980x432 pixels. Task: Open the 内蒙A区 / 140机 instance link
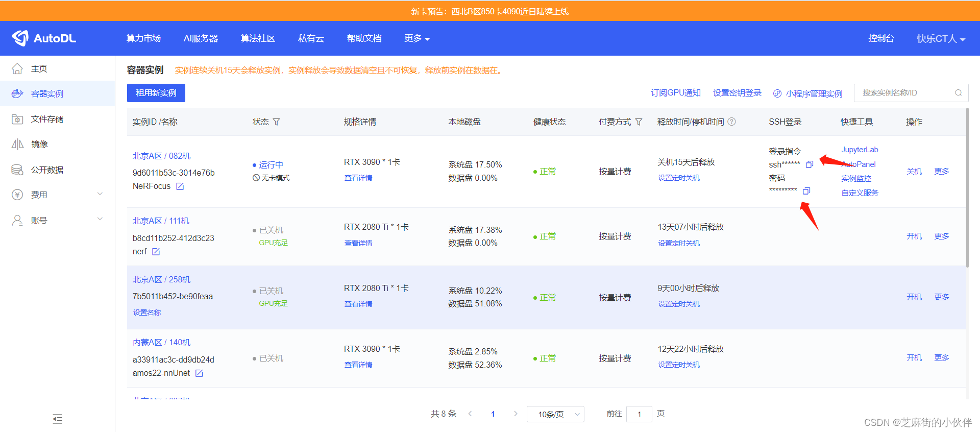click(161, 342)
